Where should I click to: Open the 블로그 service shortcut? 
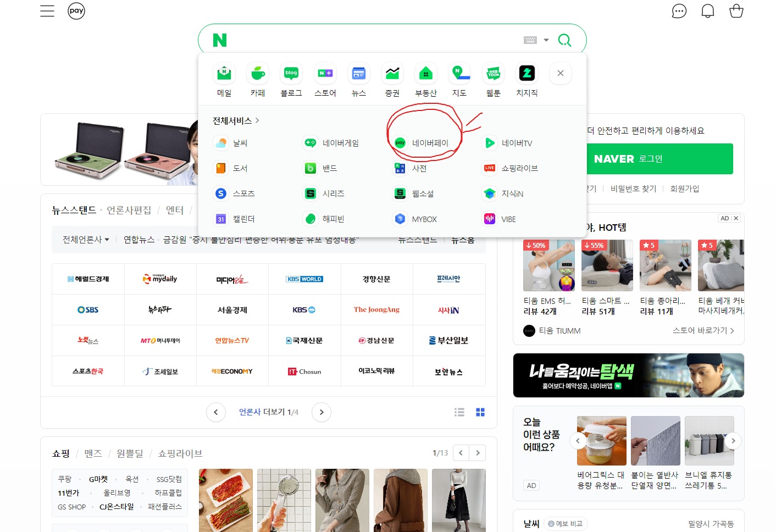click(x=291, y=80)
